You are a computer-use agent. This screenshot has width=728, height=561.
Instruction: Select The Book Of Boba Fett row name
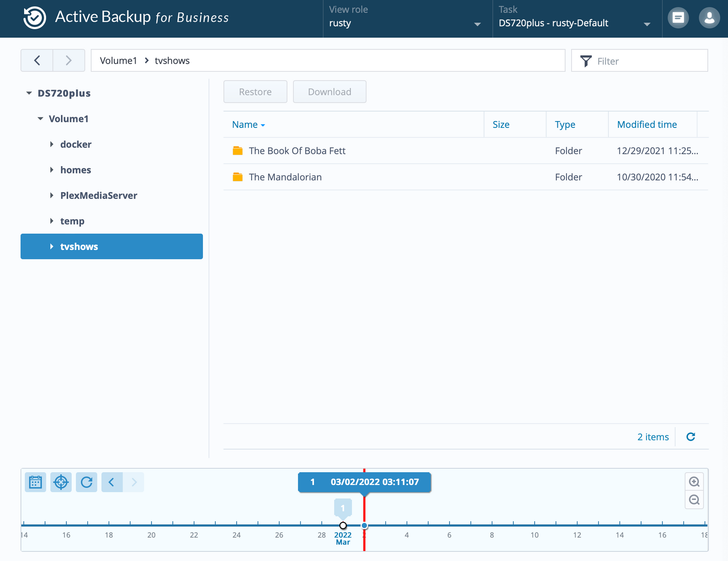pyautogui.click(x=297, y=151)
